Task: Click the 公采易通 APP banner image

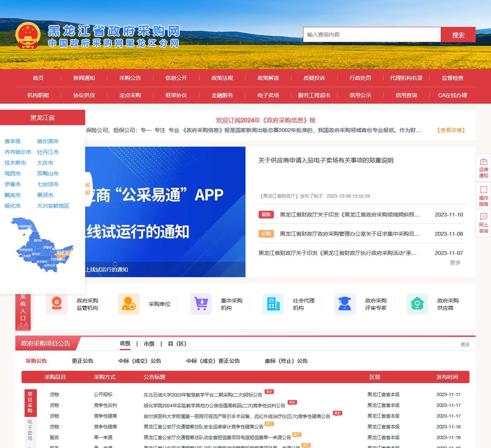Action: click(x=165, y=212)
